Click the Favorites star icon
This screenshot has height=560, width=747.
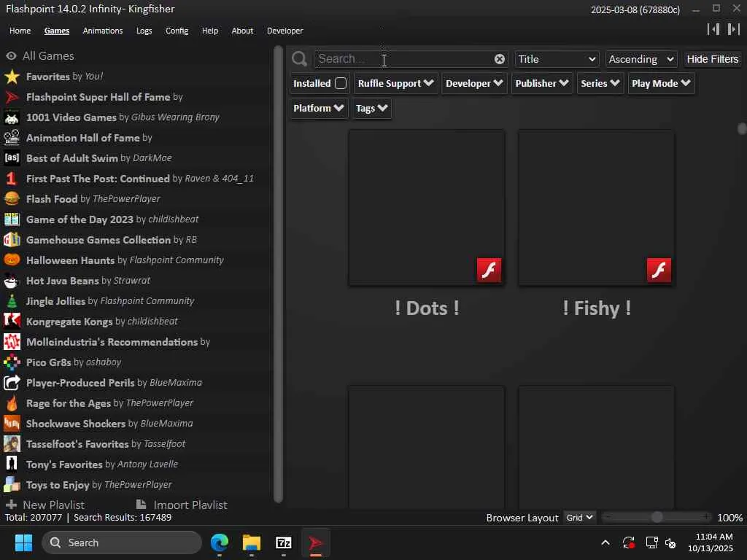[12, 76]
